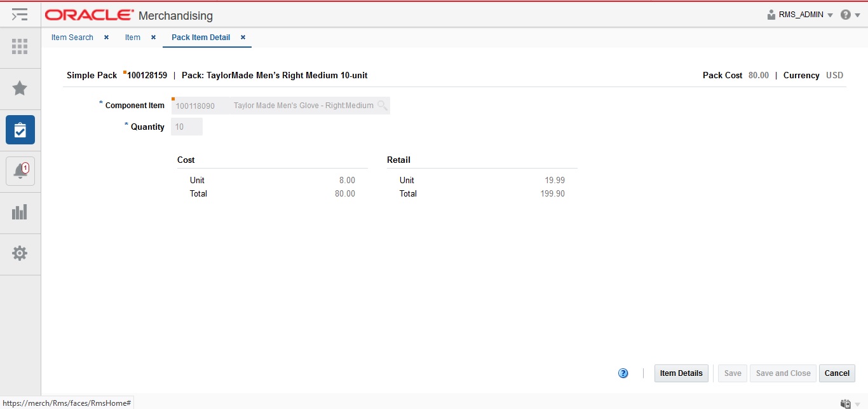Select the Pack Item Detail tab
Viewport: 868px width, 409px height.
(x=201, y=38)
